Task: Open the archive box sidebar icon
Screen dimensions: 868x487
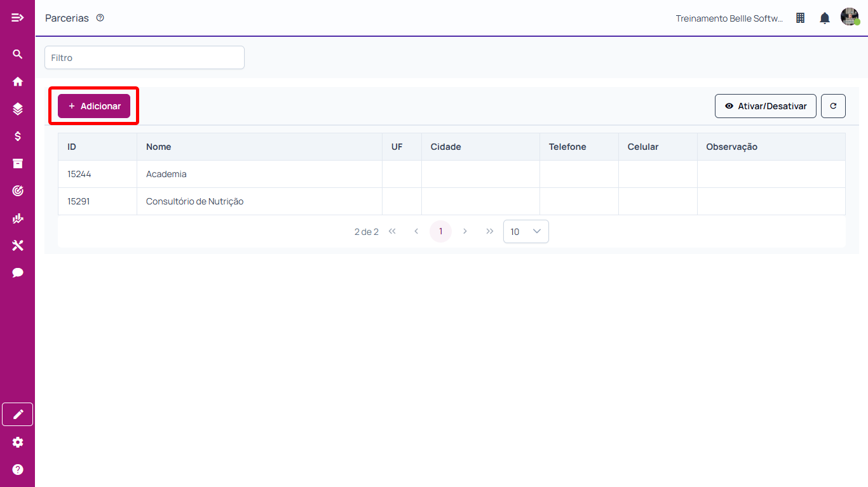Action: click(x=18, y=164)
